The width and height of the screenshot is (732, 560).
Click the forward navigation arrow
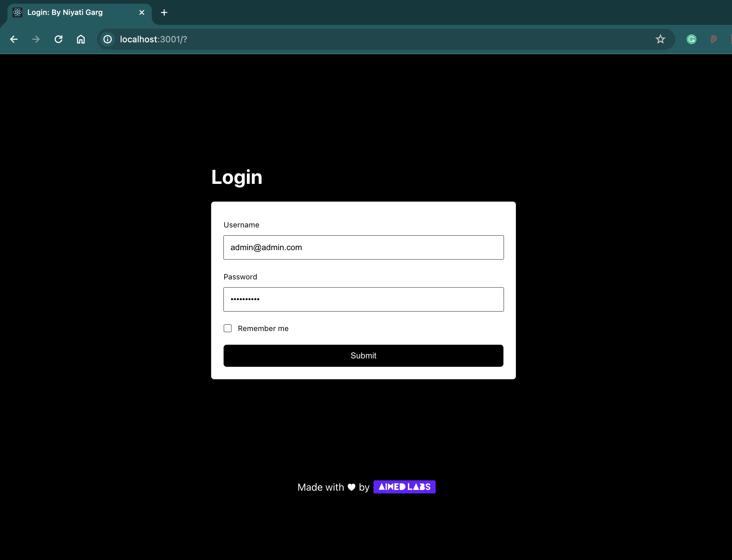(36, 39)
